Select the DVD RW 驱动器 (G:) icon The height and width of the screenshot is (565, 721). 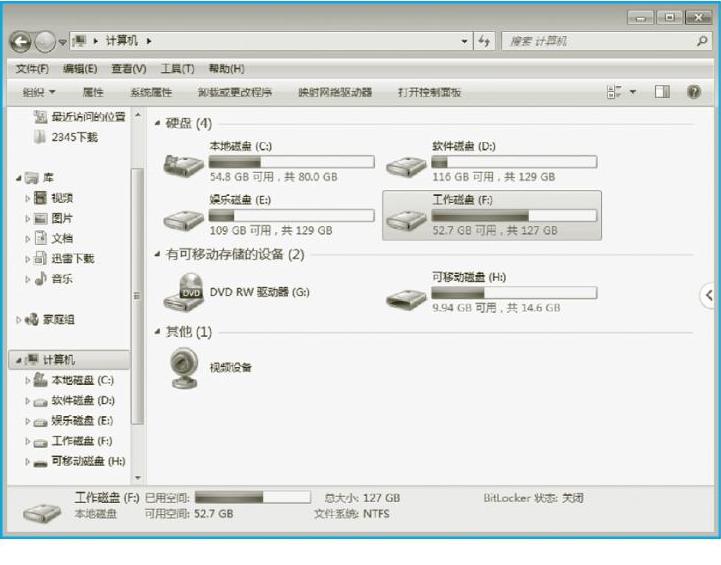183,292
